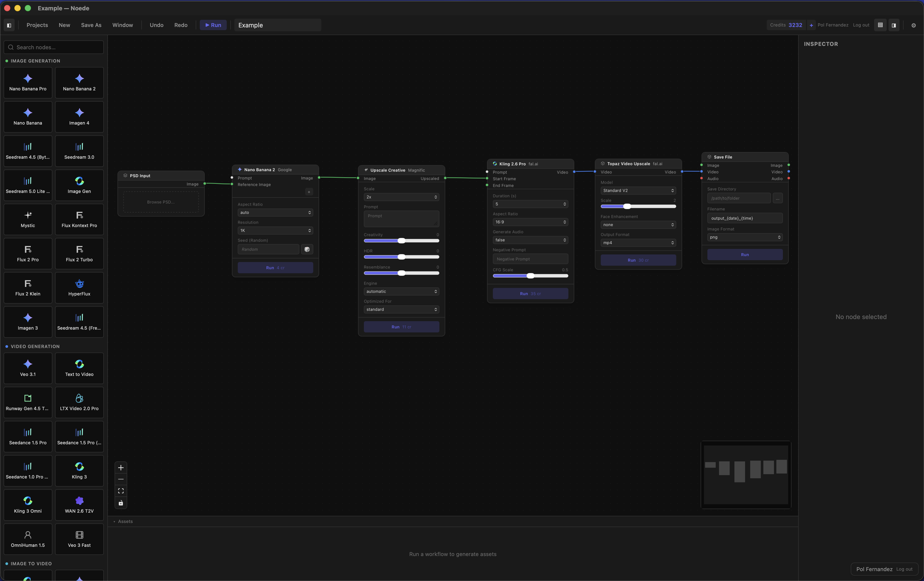Open the Projects menu
This screenshot has width=924, height=581.
click(x=37, y=25)
